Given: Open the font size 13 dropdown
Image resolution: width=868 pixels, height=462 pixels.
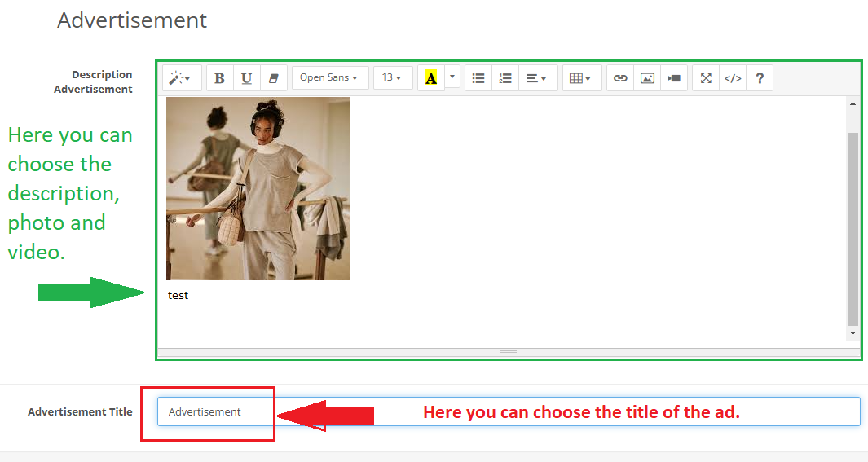Looking at the screenshot, I should coord(392,78).
